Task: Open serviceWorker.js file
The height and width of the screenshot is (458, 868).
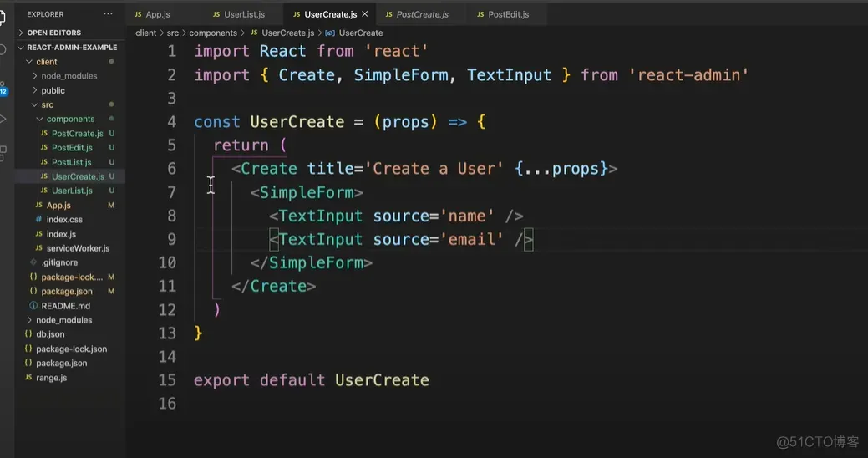Action: [78, 249]
